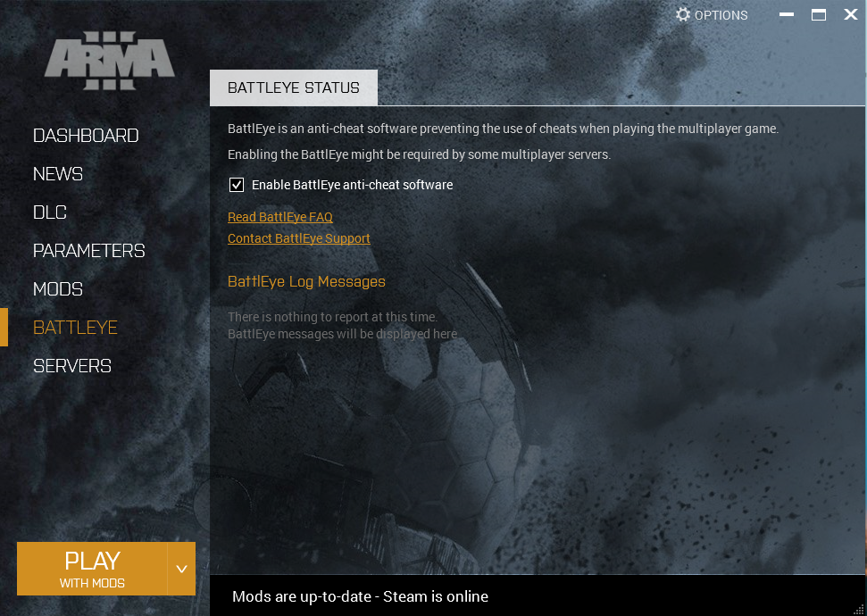
Task: Switch to the DLC section
Action: click(50, 212)
